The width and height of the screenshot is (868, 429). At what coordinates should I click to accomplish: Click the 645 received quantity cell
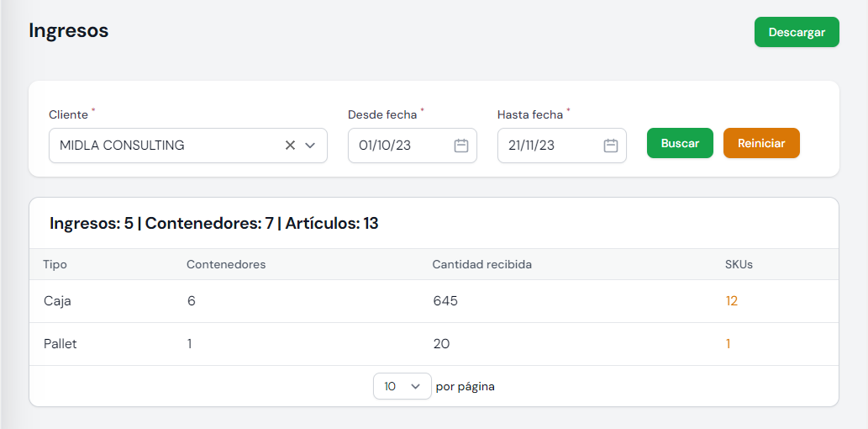445,301
